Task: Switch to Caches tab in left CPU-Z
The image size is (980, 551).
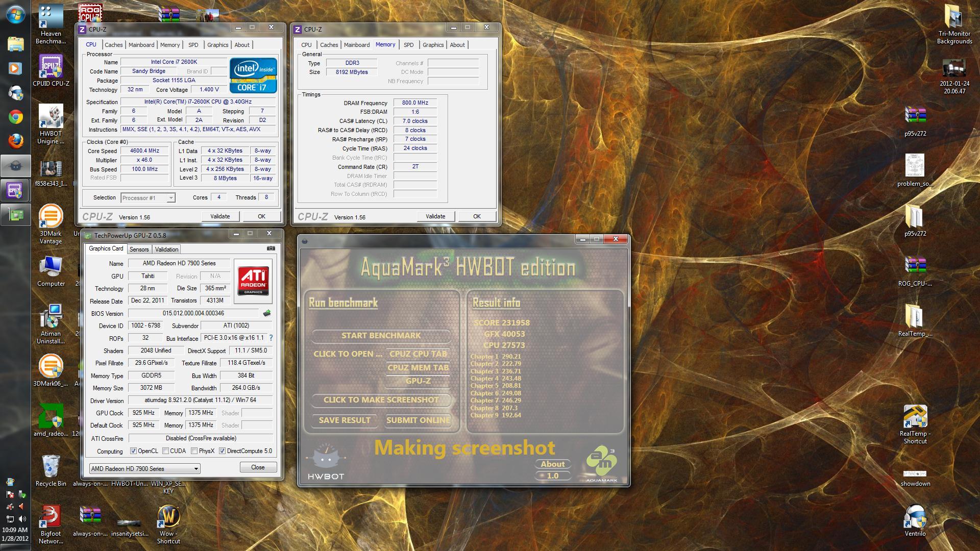Action: (113, 45)
